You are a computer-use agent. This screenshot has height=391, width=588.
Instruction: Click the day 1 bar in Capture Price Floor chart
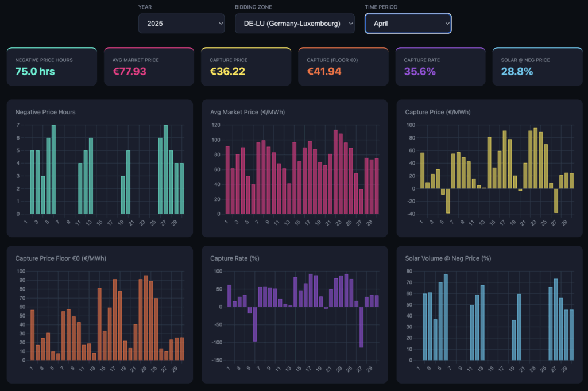[x=33, y=335]
